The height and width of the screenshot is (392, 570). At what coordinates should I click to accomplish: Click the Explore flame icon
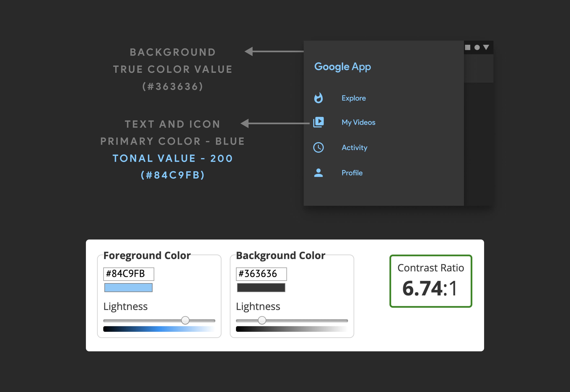(x=318, y=98)
